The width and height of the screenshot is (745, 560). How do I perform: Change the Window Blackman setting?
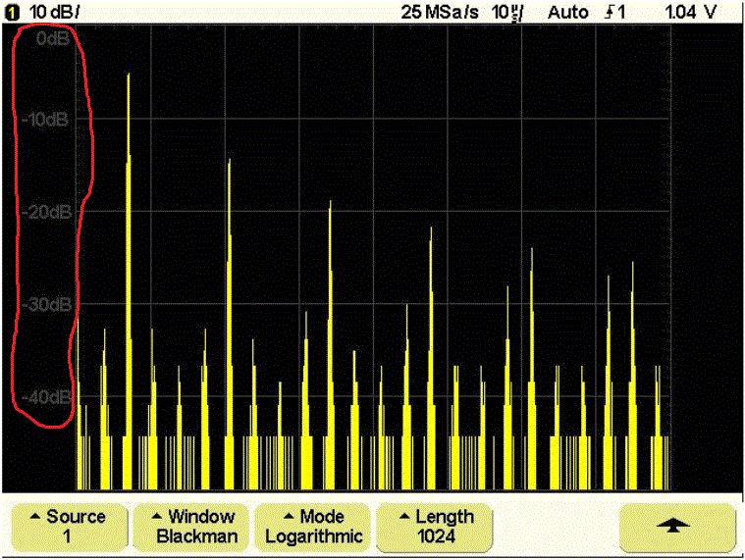tap(191, 528)
